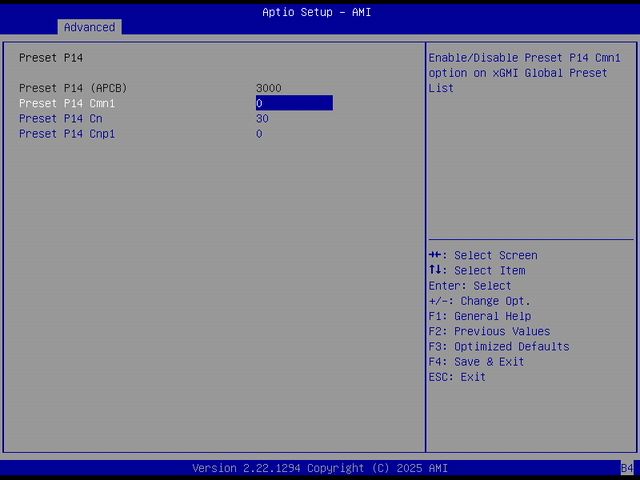Click the F1: General Help hint
The image size is (640, 480).
(x=480, y=316)
